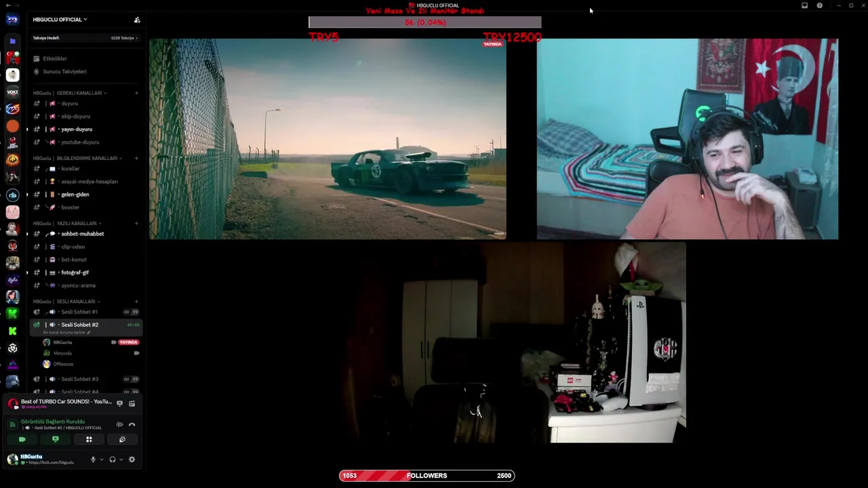Viewport: 868px width, 488px height.
Task: Open headphone output device dropdown arrow
Action: pyautogui.click(x=121, y=460)
